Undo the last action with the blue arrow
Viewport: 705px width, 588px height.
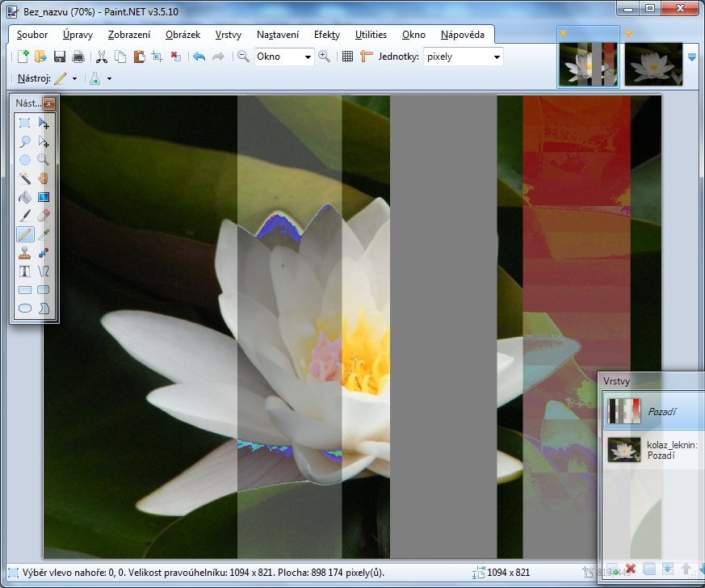(199, 57)
